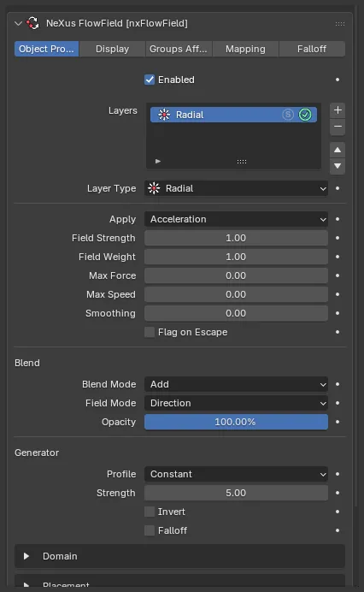This screenshot has width=364, height=592.
Task: Toggle the Radial layer's green enabled checkmark
Action: coord(305,115)
